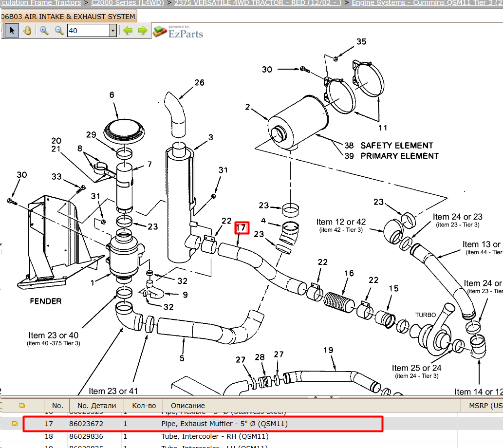This screenshot has width=503, height=448.
Task: Click callout 9 beside the small elbow
Action: [x=185, y=295]
